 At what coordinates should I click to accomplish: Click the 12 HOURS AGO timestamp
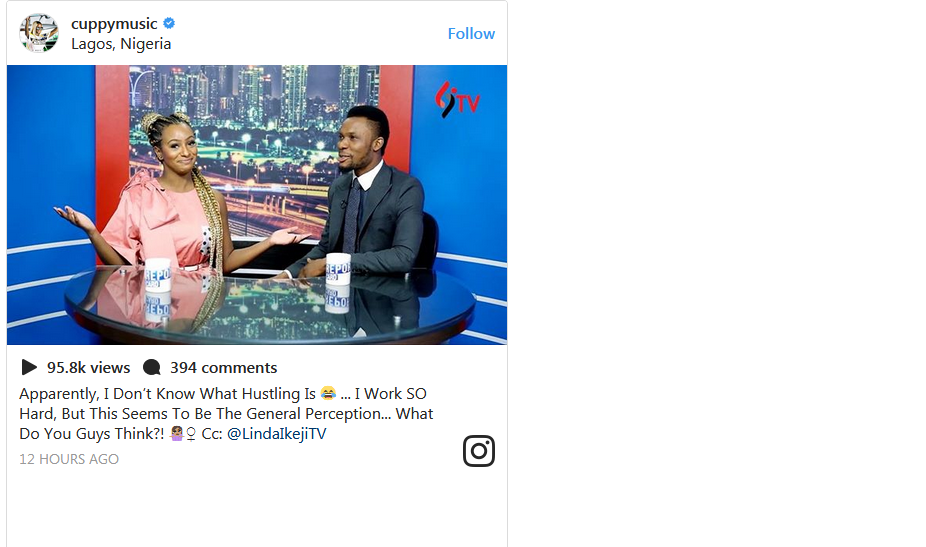coord(69,459)
